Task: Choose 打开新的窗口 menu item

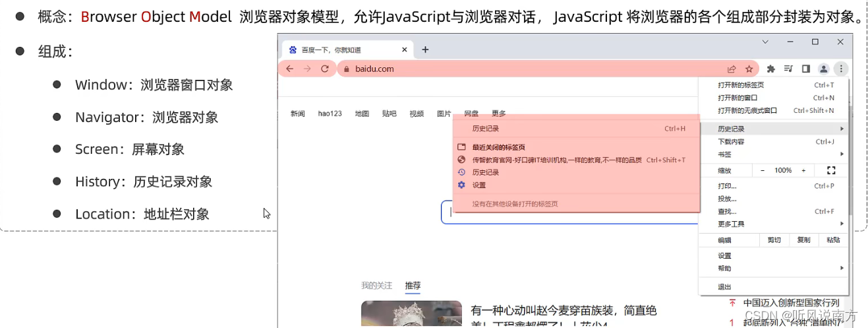Action: point(774,98)
